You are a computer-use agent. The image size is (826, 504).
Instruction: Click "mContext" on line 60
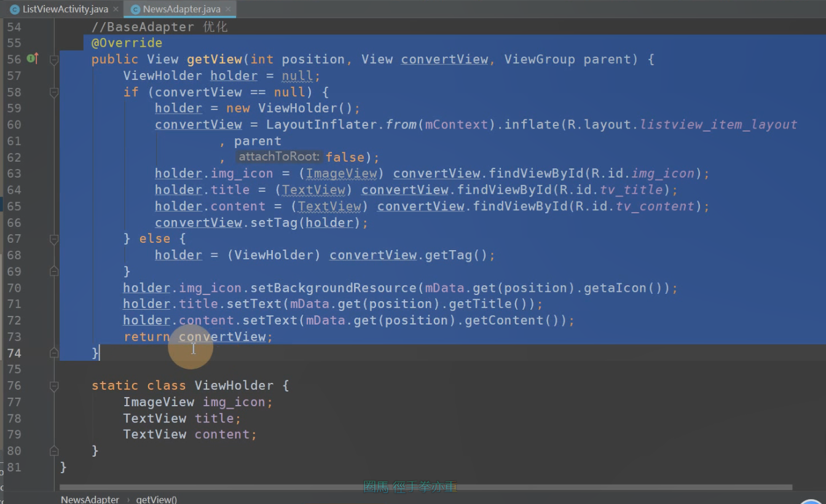pos(456,125)
